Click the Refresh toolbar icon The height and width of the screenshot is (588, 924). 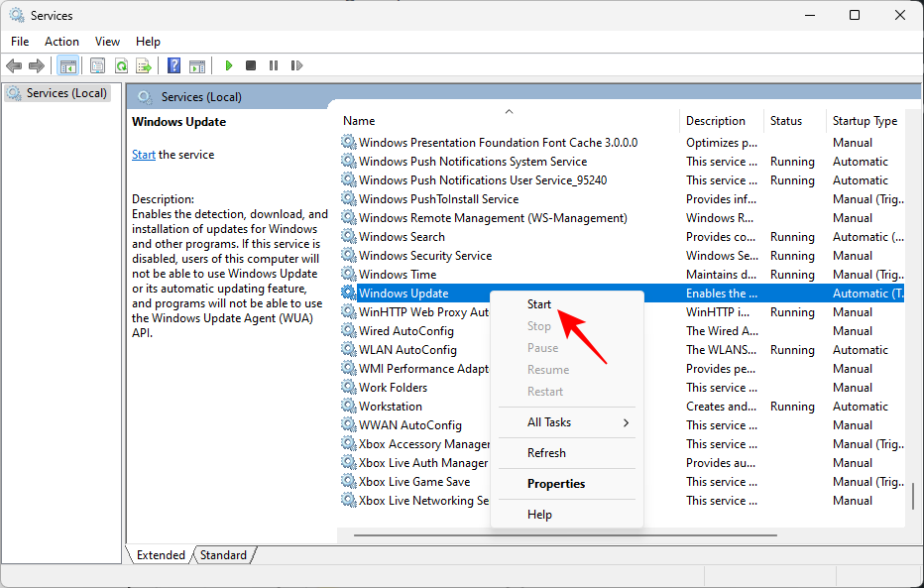click(x=121, y=65)
